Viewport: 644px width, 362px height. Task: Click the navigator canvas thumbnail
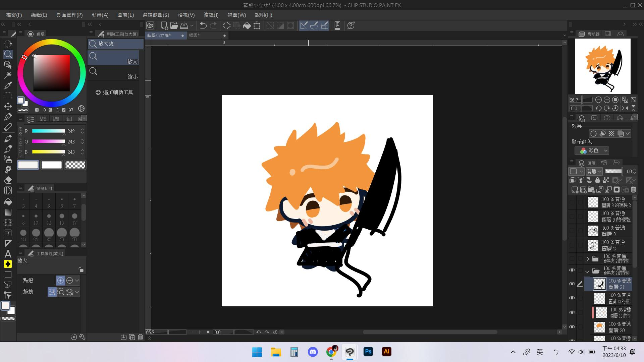(602, 66)
